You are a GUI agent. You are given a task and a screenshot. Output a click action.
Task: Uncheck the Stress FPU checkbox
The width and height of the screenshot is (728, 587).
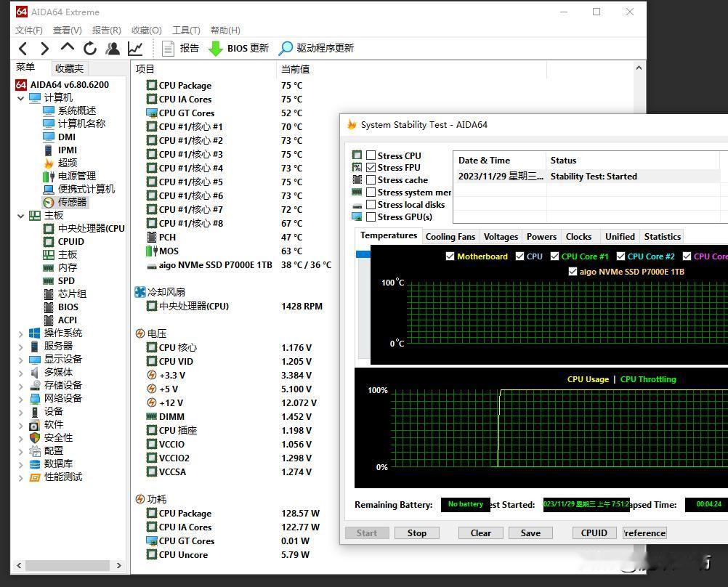371,167
